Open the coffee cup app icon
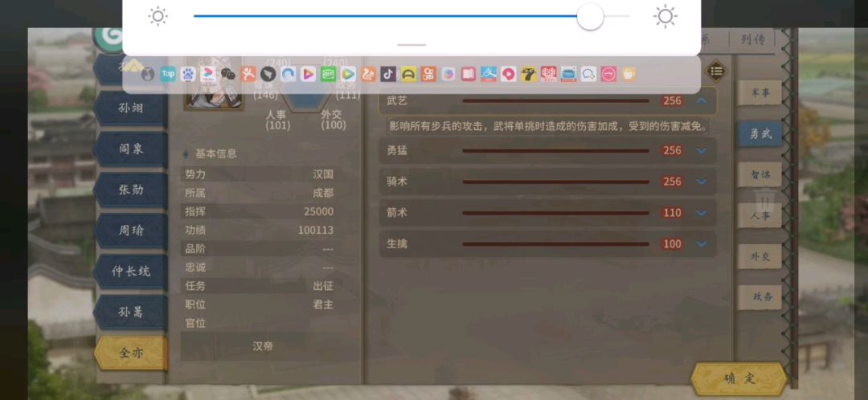 pyautogui.click(x=628, y=74)
